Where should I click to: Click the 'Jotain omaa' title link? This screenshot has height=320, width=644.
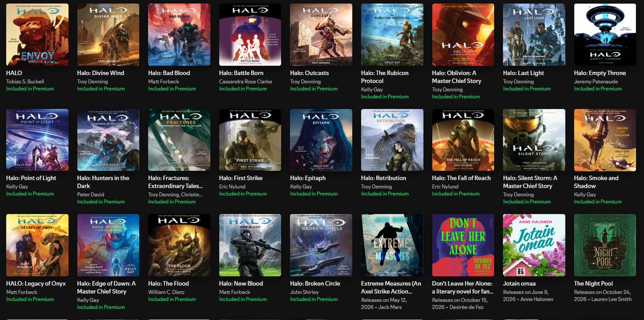tap(519, 283)
